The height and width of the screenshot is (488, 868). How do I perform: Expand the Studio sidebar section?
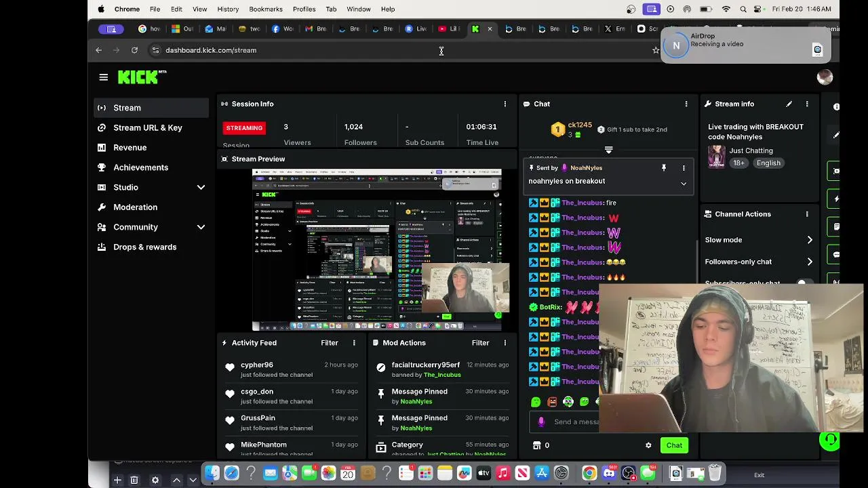pyautogui.click(x=201, y=187)
